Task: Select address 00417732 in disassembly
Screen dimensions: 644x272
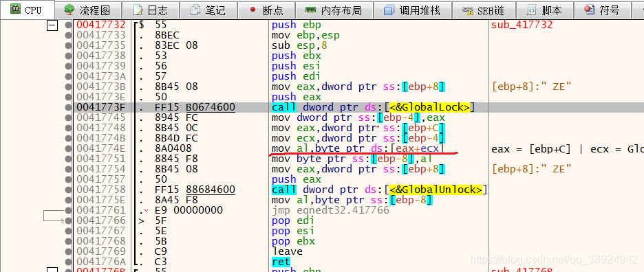Action: (101, 25)
